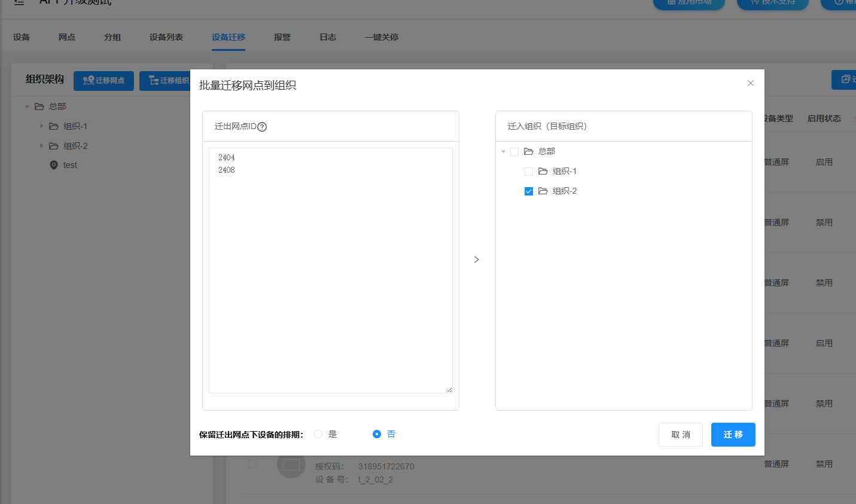
Task: Click the 总部 folder icon in sidebar
Action: [x=39, y=106]
